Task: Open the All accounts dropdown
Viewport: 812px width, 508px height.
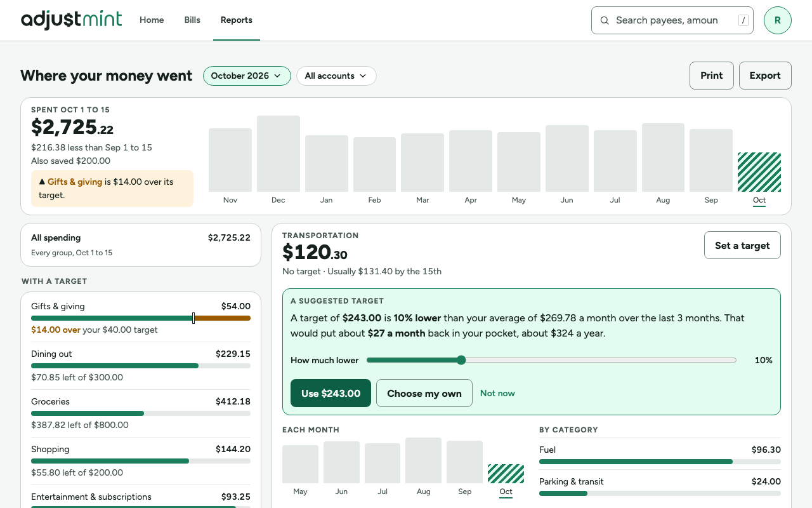Action: (x=336, y=76)
